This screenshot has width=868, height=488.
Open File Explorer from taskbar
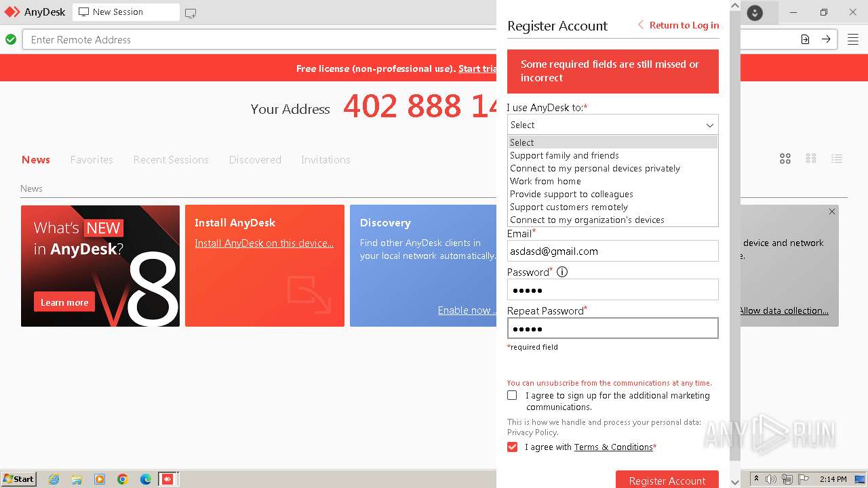pos(77,479)
